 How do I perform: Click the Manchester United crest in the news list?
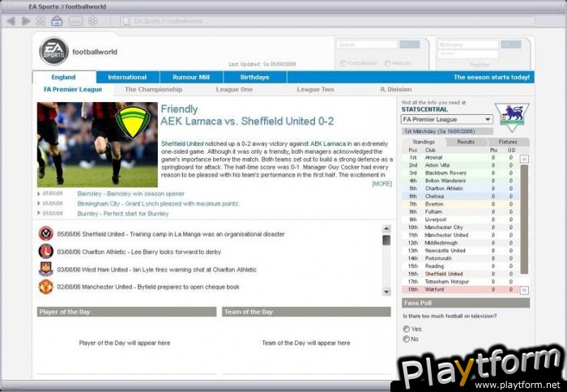tap(46, 287)
